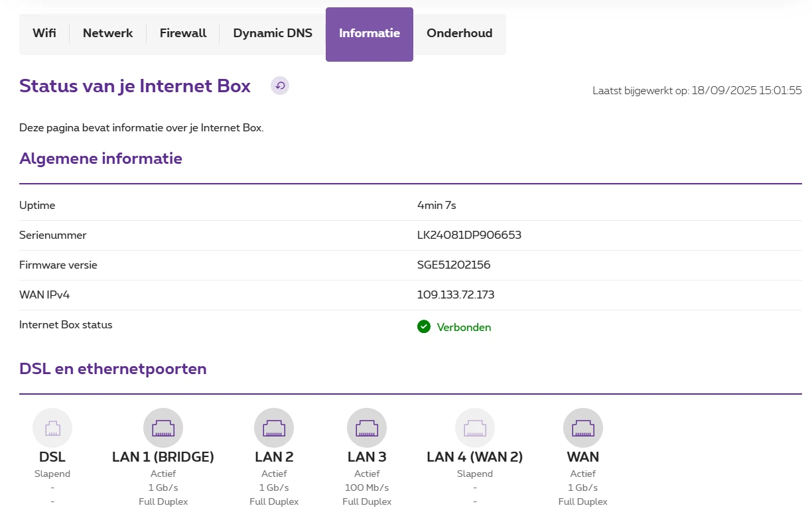
Task: Click Slapend status under LAN 4 (WAN 2)
Action: point(475,474)
